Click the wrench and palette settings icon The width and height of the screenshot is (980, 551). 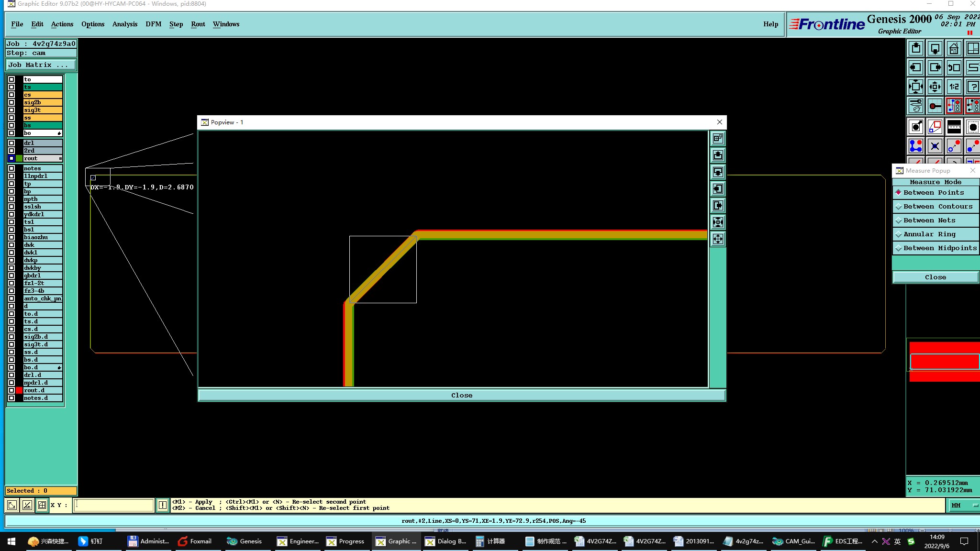[x=915, y=106]
